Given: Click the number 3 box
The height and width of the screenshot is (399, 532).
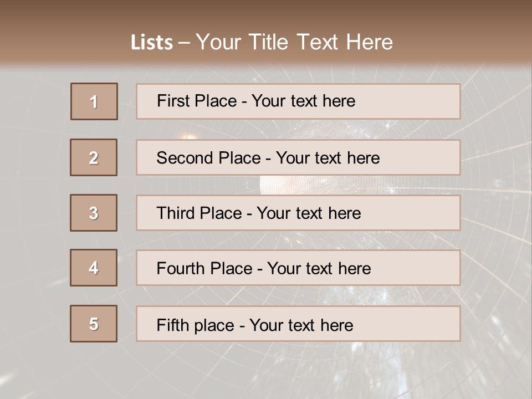Looking at the screenshot, I should 94,213.
